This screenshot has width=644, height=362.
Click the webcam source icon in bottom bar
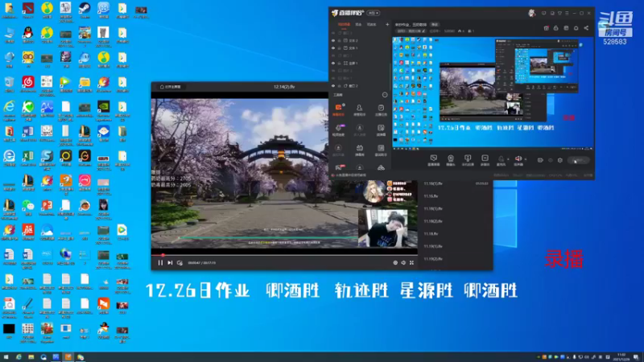pos(451,160)
